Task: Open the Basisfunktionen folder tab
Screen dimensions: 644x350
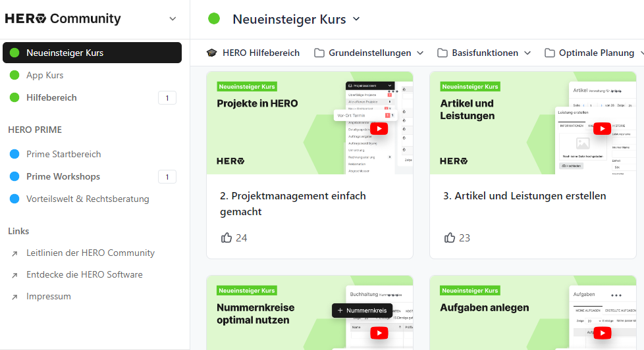Action: pyautogui.click(x=484, y=53)
